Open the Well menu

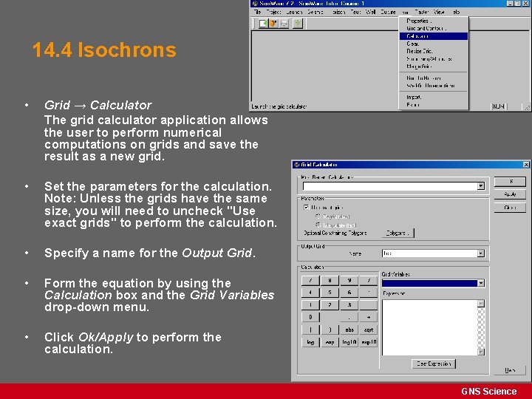(370, 12)
